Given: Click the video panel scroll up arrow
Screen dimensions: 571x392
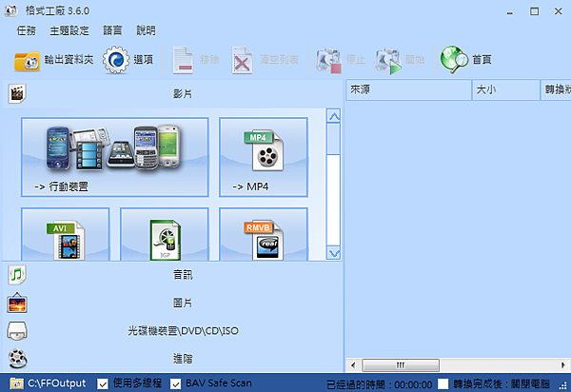Looking at the screenshot, I should 334,116.
